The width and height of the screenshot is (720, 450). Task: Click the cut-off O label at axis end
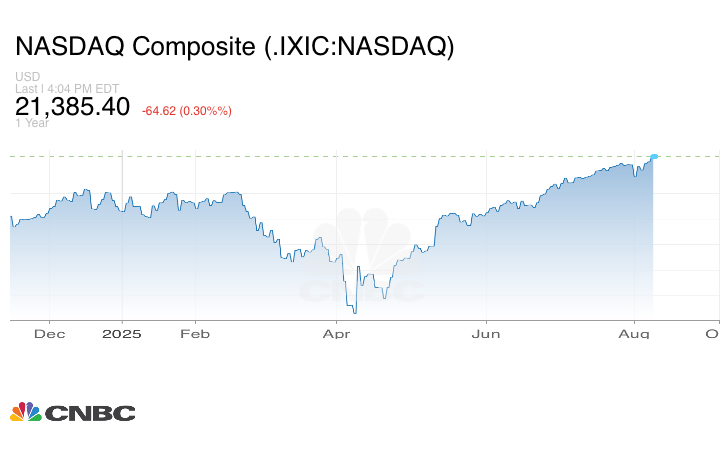tap(712, 333)
